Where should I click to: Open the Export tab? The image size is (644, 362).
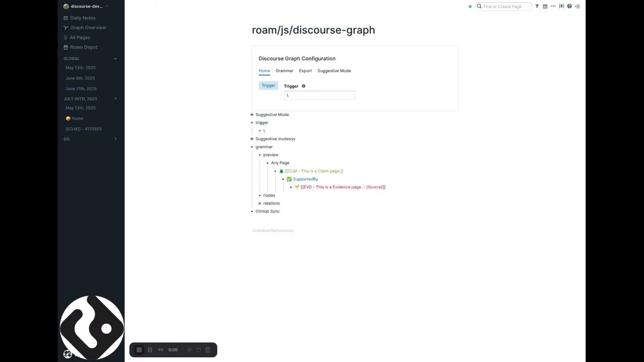pos(305,71)
